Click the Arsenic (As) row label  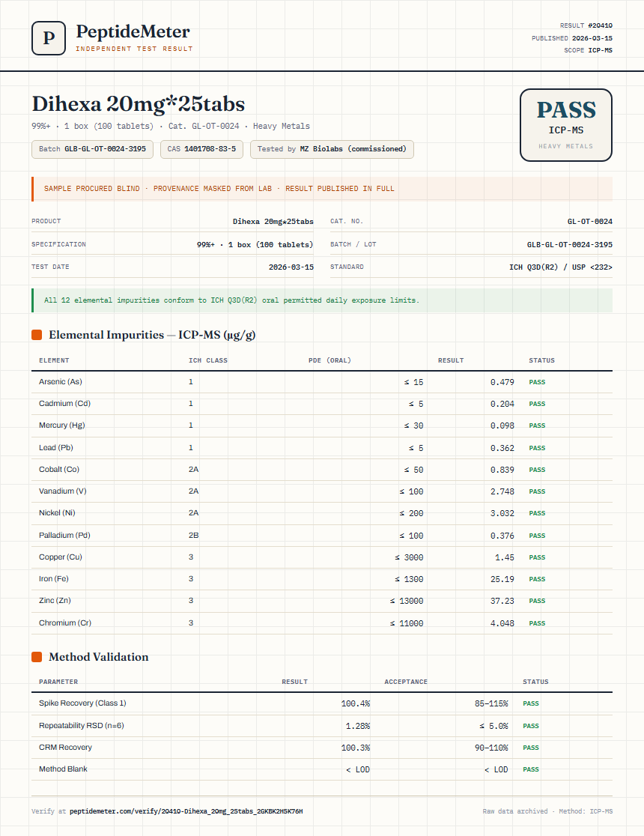(x=60, y=382)
